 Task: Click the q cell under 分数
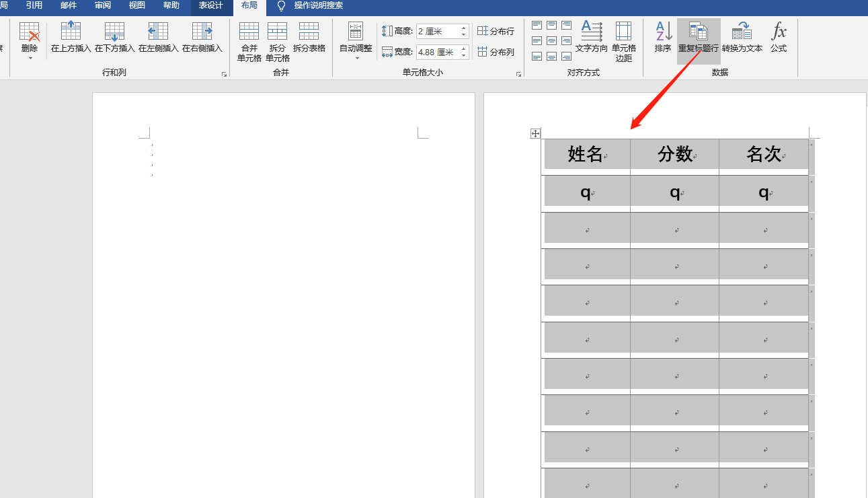tap(675, 194)
